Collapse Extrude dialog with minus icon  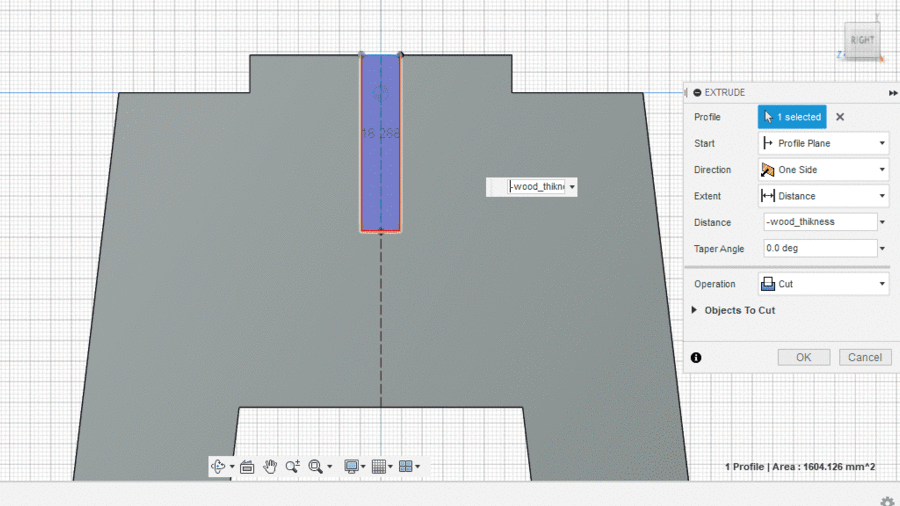[x=697, y=92]
